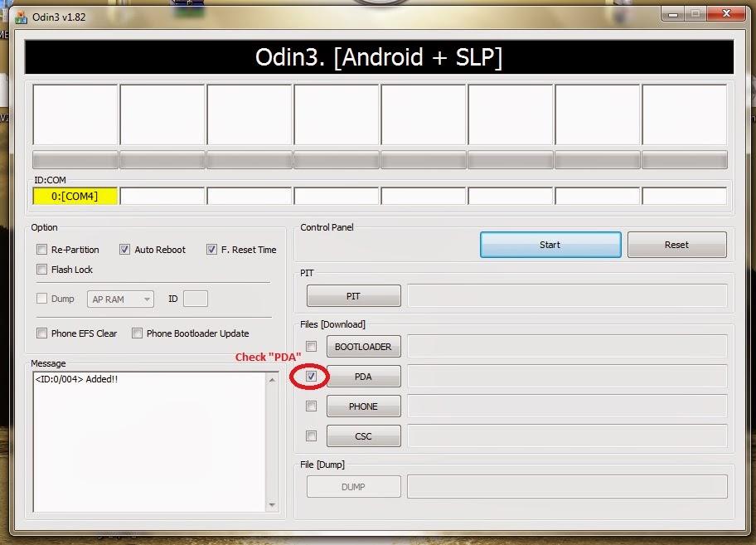Click the Dump file path field

coord(567,487)
